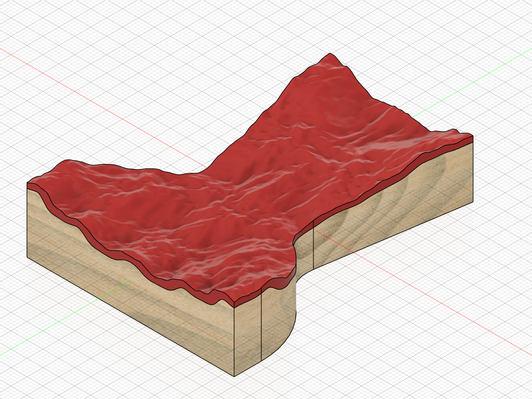Pick the bottom front corner vertex of the model

tap(234, 376)
